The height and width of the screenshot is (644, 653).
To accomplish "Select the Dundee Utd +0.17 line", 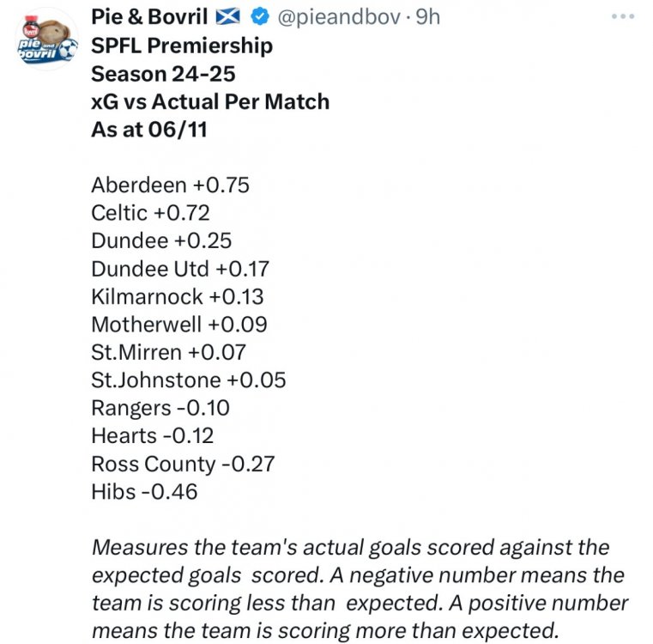I will tap(180, 269).
